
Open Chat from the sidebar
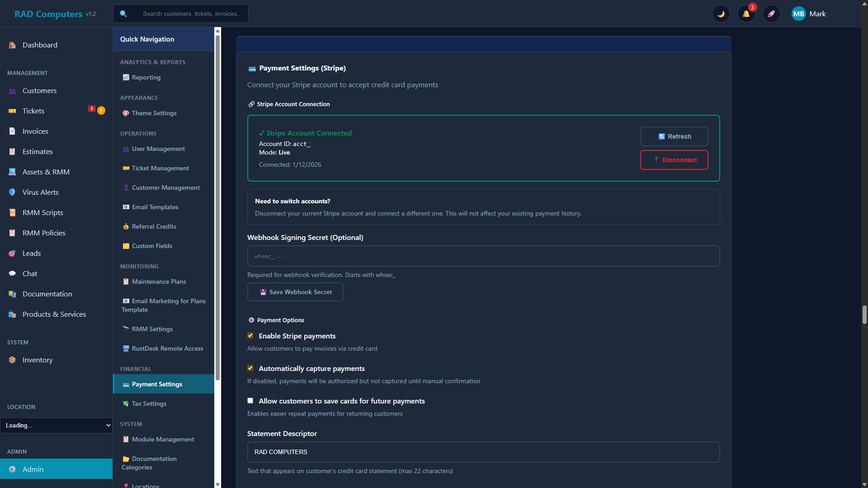[29, 273]
